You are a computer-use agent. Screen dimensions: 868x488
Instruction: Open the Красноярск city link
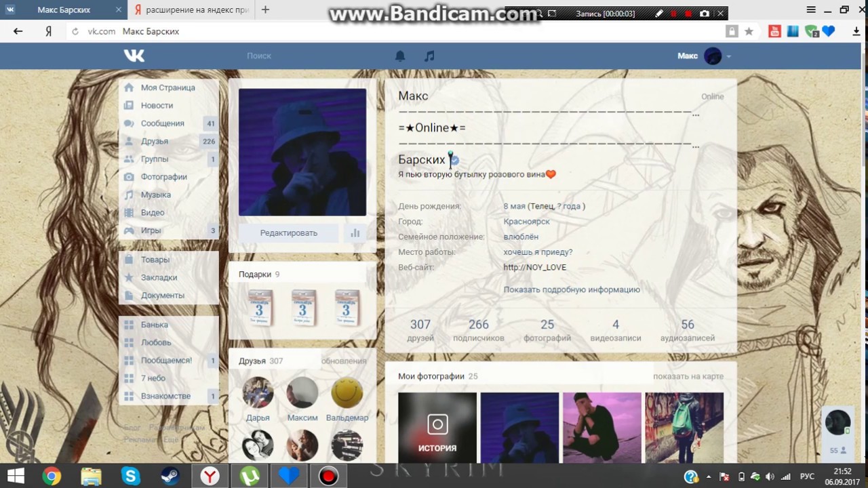[527, 222]
